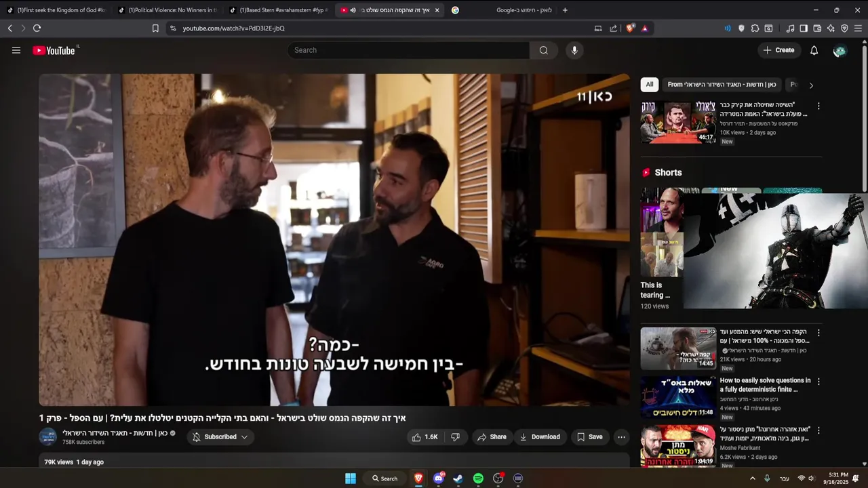Open Brave playlist music note icon
This screenshot has height=488, width=868.
coord(790,28)
